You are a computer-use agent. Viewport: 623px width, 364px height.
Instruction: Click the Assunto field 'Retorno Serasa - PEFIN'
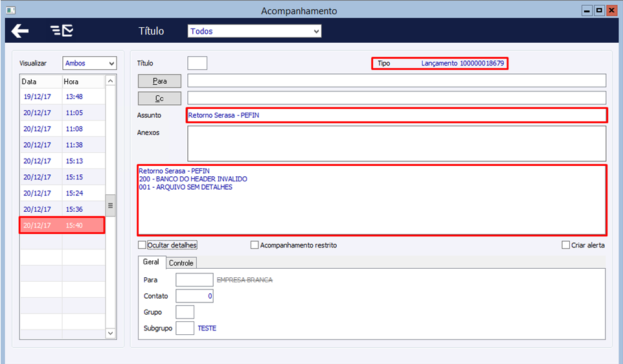tap(396, 115)
